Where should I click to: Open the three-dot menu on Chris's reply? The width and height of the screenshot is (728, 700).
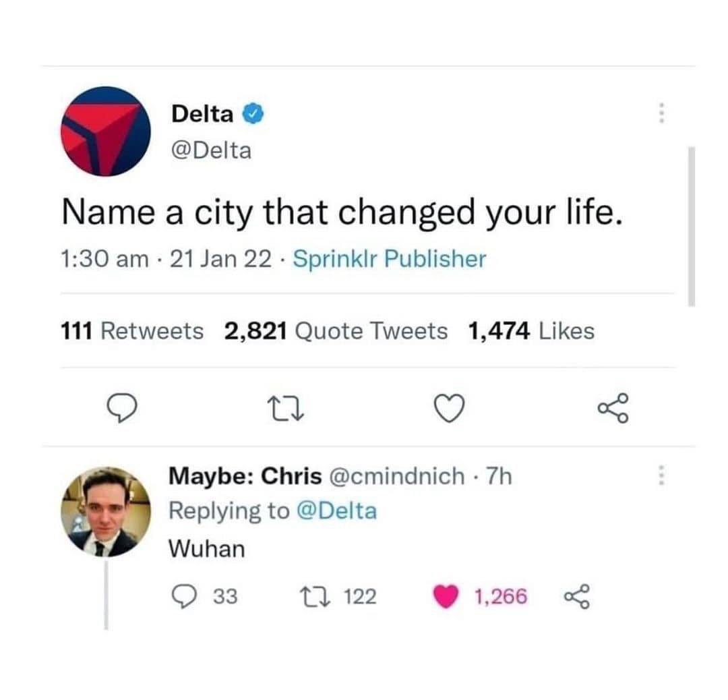(x=662, y=475)
